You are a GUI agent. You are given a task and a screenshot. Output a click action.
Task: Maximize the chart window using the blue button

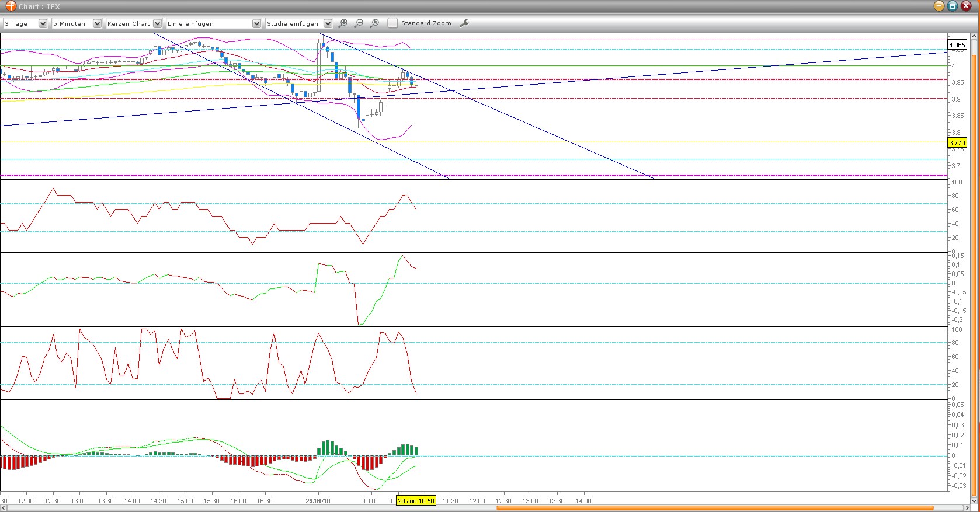click(x=953, y=6)
